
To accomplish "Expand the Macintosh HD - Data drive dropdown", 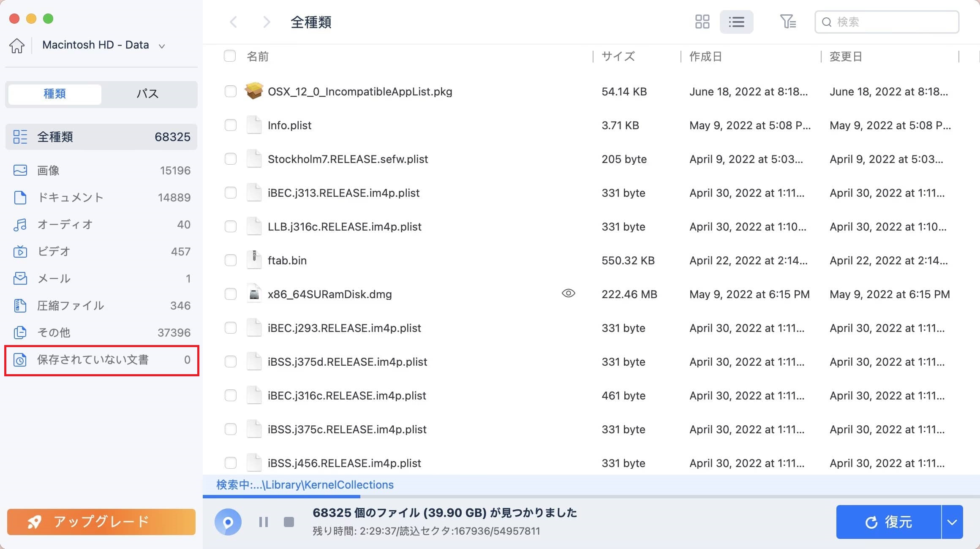I will coord(162,45).
